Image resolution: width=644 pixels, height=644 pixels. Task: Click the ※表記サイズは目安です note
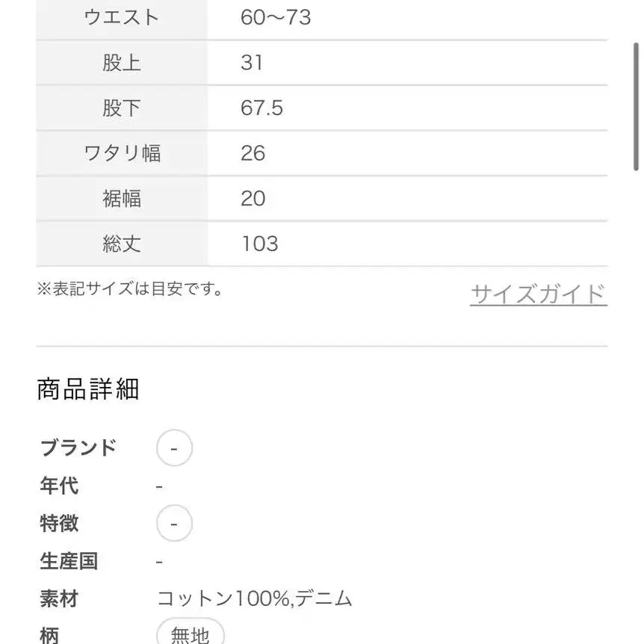pos(130,289)
